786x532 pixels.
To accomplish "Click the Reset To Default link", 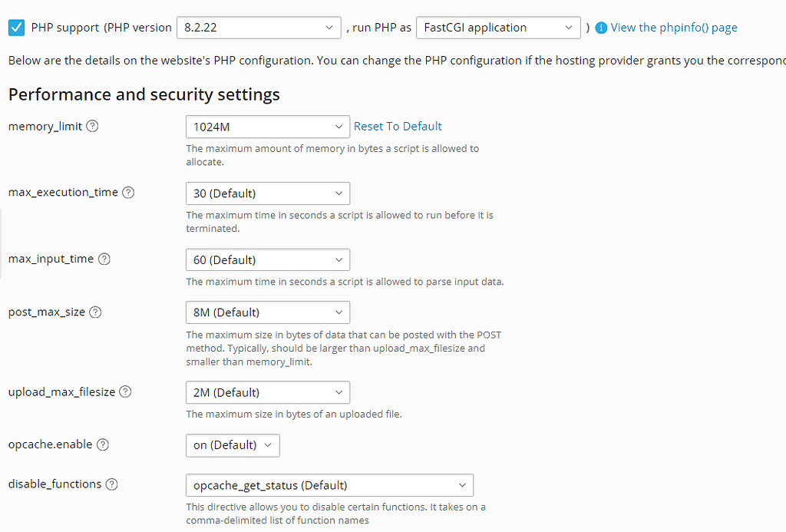I will tap(398, 126).
